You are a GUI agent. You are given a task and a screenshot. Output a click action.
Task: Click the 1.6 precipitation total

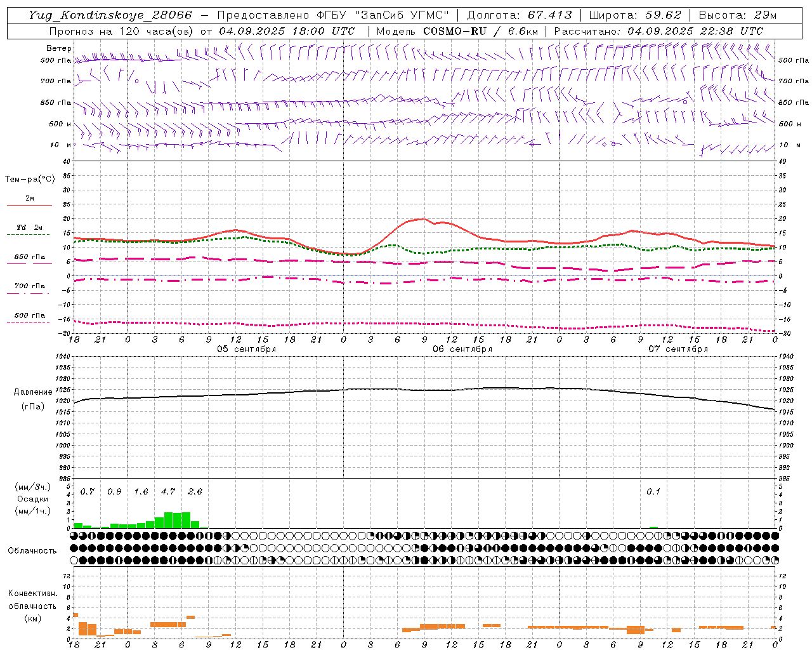pyautogui.click(x=141, y=492)
